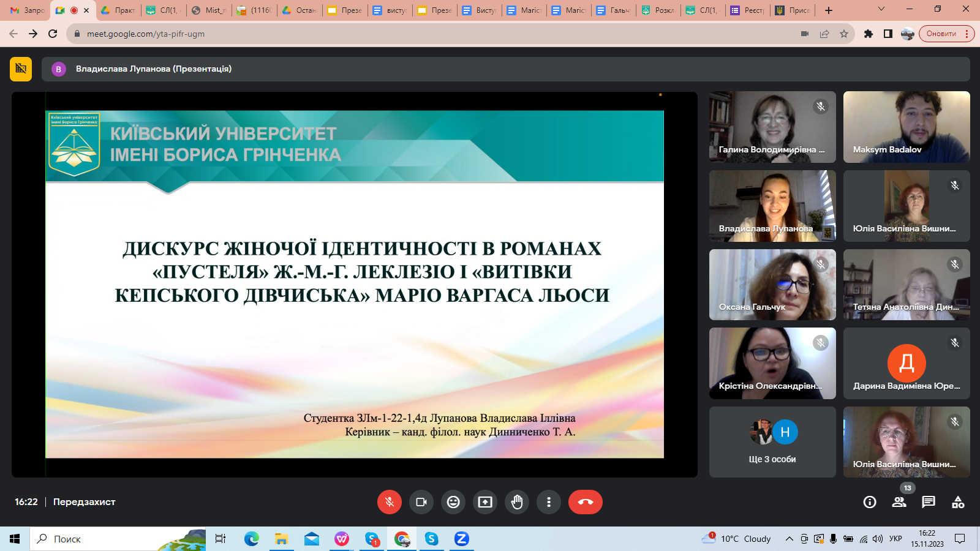This screenshot has width=980, height=551.
Task: Raise hand in the meeting
Action: [x=517, y=502]
